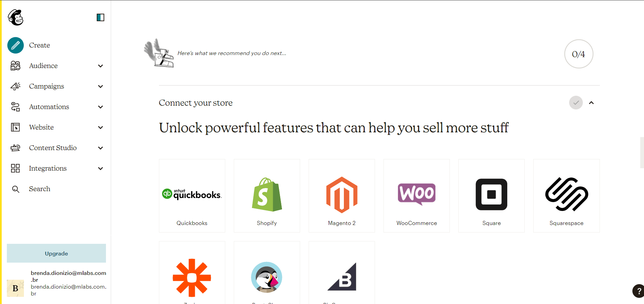
Task: Open the Website menu item
Action: pos(41,127)
